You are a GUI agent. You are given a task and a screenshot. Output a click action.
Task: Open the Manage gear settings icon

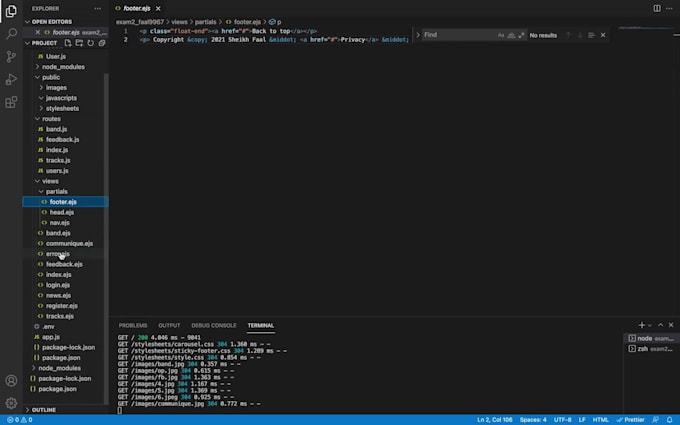click(11, 403)
